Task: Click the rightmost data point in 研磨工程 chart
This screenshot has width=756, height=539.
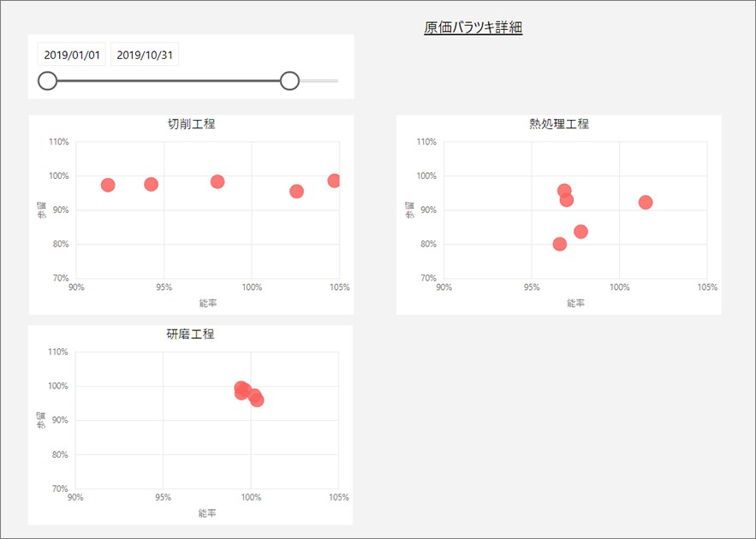Action: [x=257, y=400]
